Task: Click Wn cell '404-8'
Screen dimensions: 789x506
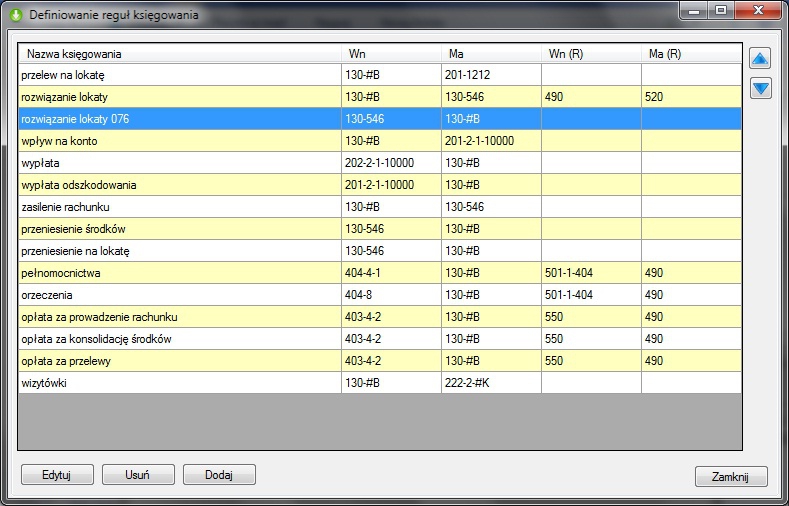Action: click(391, 295)
